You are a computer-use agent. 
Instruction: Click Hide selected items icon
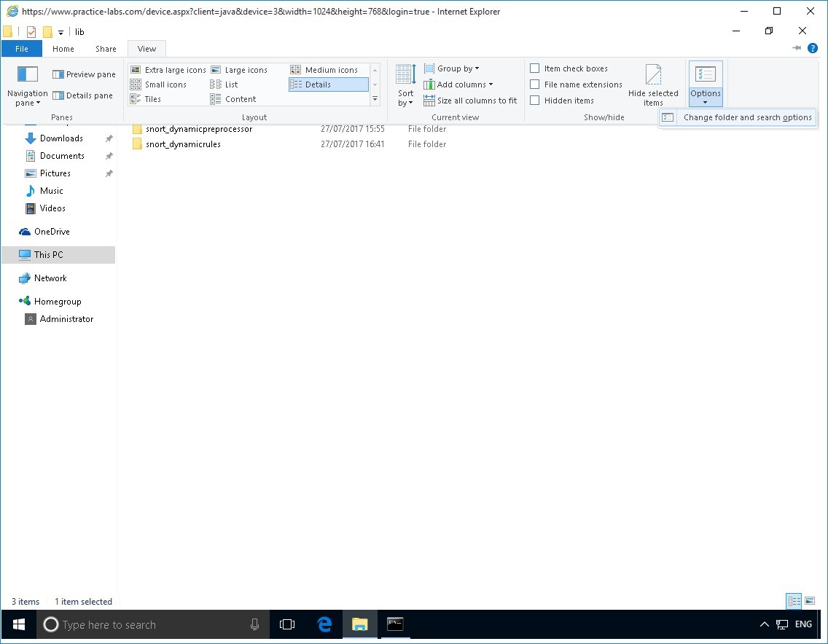(x=653, y=75)
